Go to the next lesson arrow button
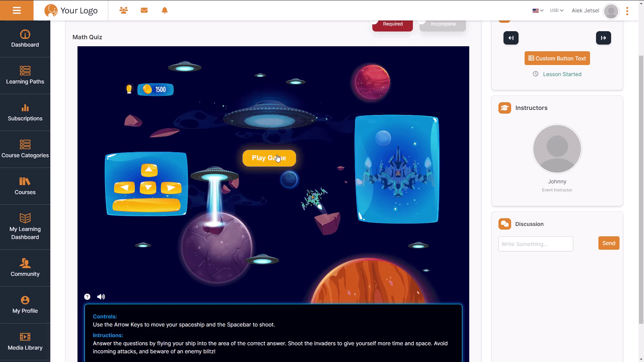 603,38
